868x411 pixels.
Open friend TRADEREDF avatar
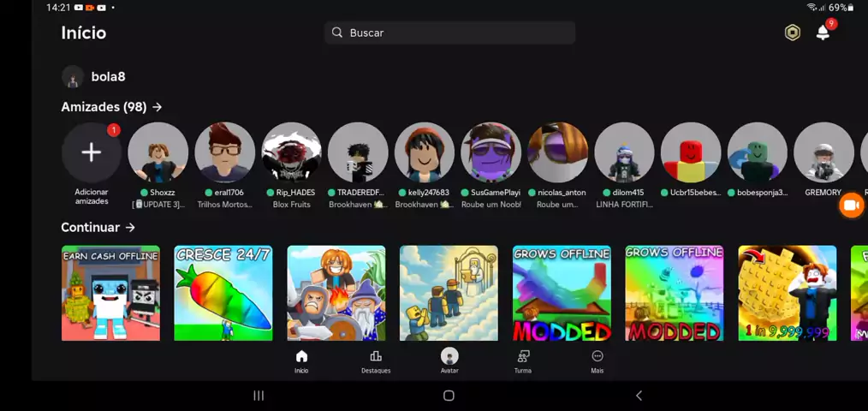(358, 152)
